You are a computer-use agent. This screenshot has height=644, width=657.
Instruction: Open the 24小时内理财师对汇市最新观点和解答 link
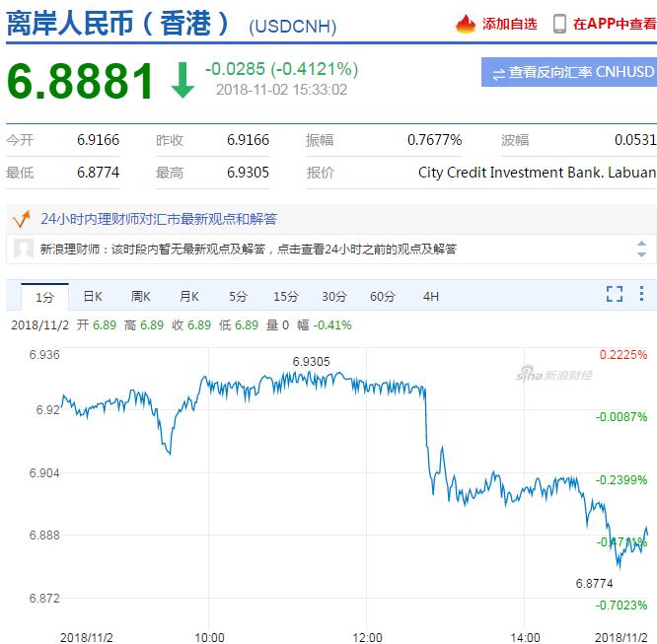point(159,219)
